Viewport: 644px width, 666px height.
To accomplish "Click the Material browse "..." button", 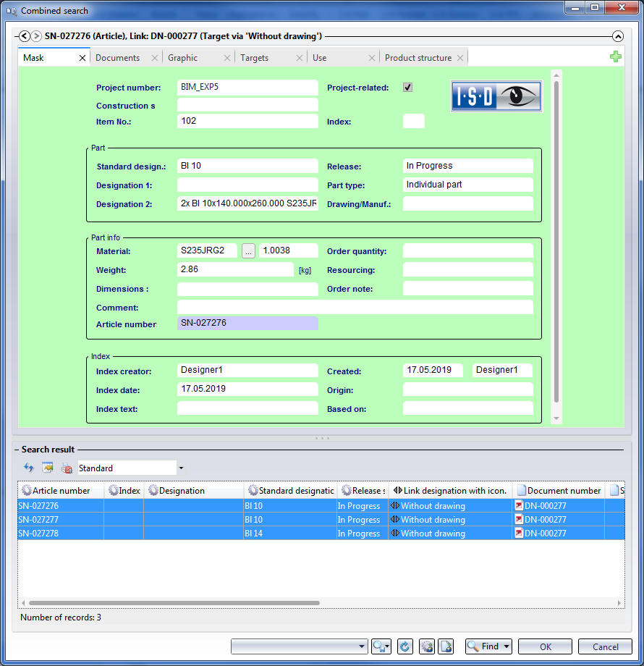I will click(248, 251).
